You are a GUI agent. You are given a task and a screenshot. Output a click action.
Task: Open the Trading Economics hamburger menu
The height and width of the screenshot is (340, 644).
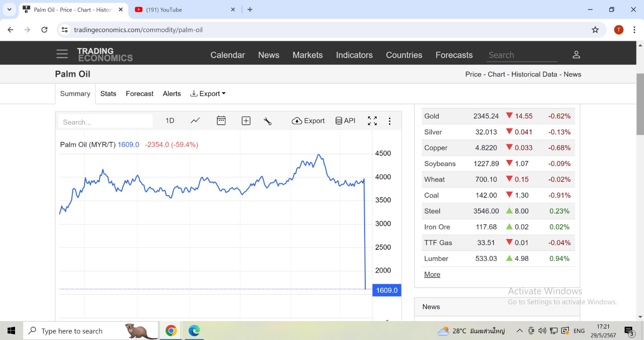62,54
